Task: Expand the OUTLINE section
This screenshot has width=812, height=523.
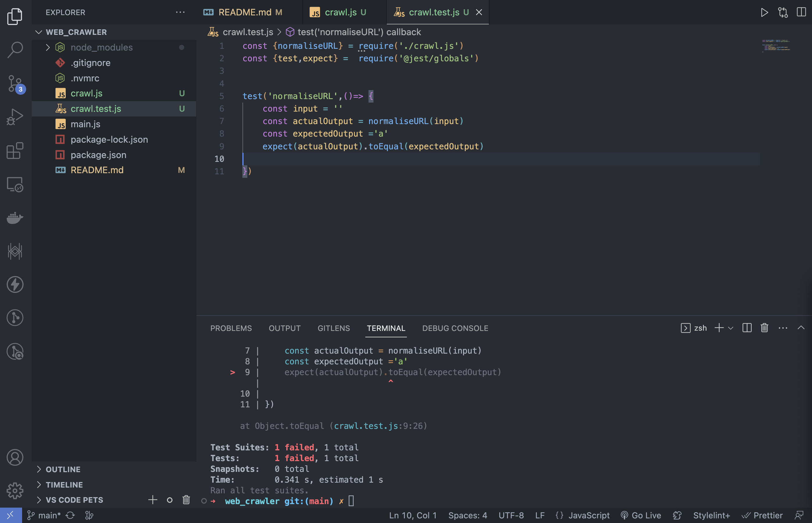Action: click(63, 469)
